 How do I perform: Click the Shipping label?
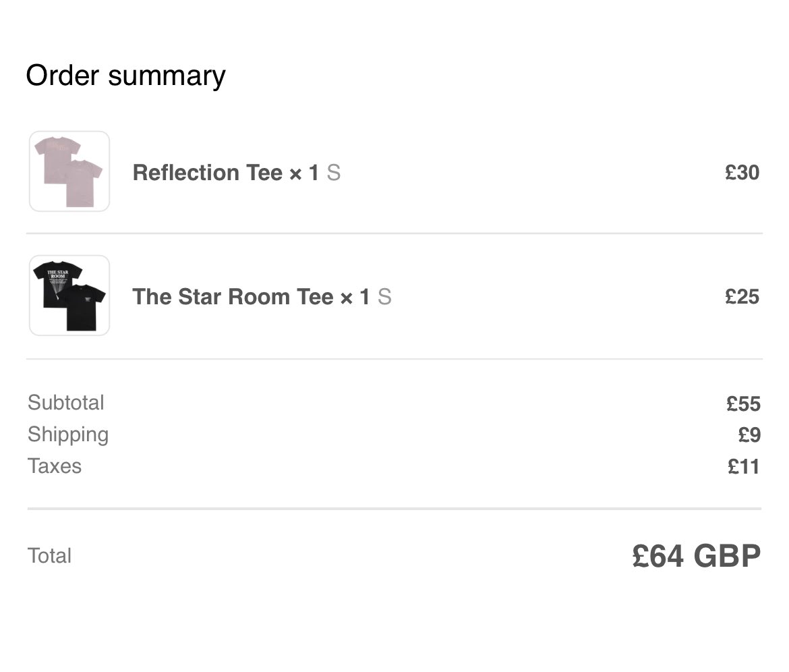[x=68, y=435]
